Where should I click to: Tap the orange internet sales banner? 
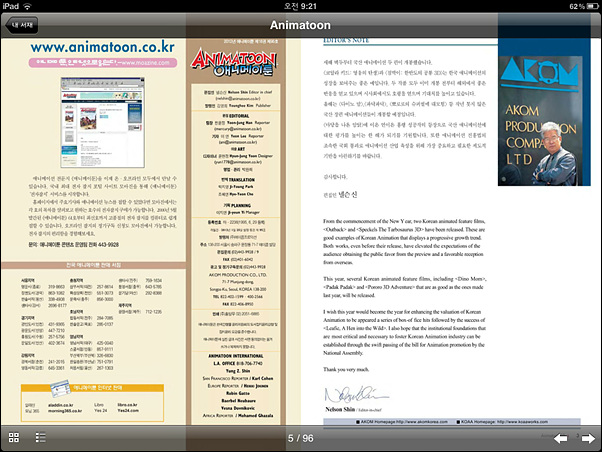[93, 388]
